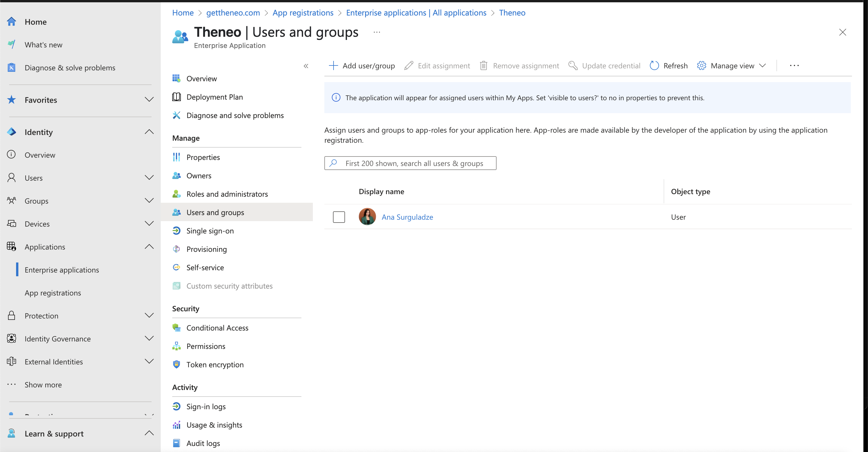Expand the Users group in sidebar
Image resolution: width=868 pixels, height=452 pixels.
click(x=149, y=178)
